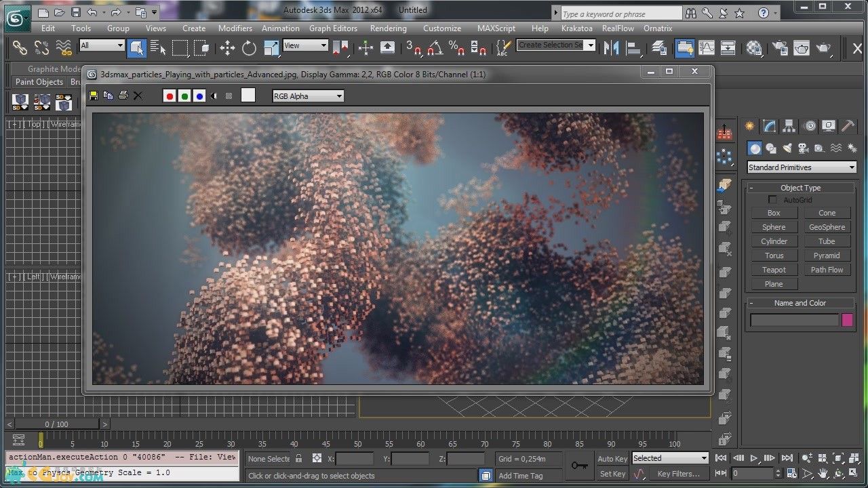Toggle the Auto Key button
The height and width of the screenshot is (488, 868).
[x=613, y=459]
